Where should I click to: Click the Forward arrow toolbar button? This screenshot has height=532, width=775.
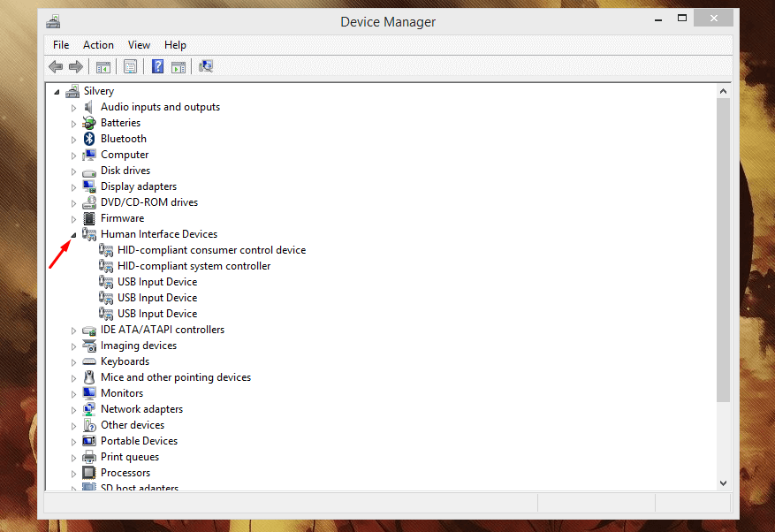click(76, 66)
